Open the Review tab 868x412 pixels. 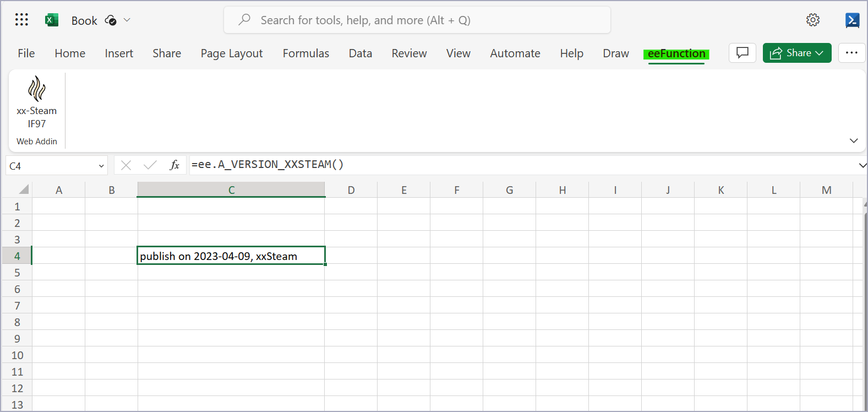[x=409, y=53]
